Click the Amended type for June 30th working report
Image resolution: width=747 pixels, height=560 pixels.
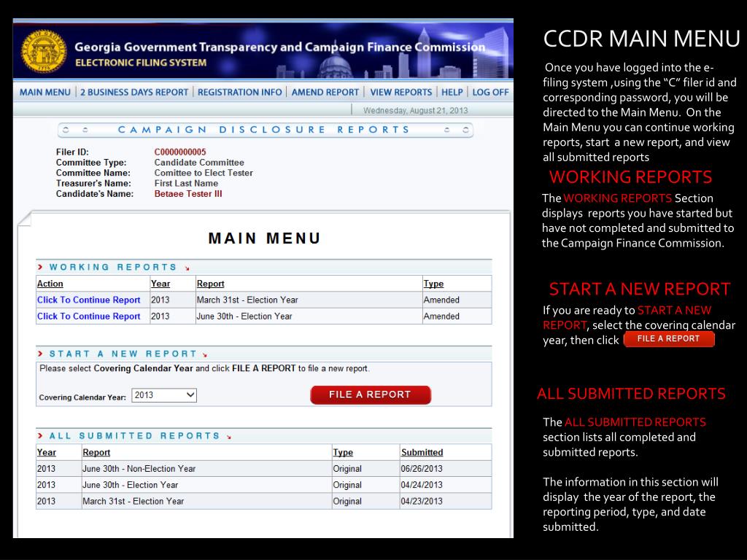pos(441,316)
